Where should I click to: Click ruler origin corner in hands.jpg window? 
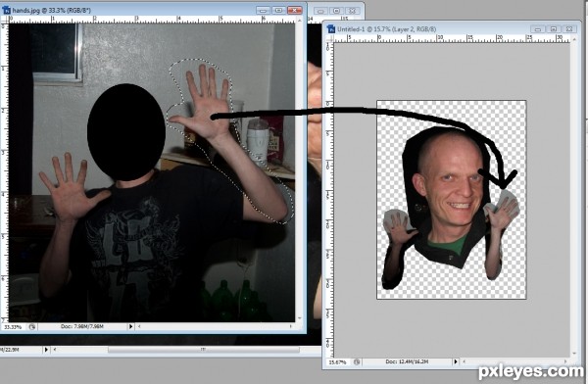point(5,20)
